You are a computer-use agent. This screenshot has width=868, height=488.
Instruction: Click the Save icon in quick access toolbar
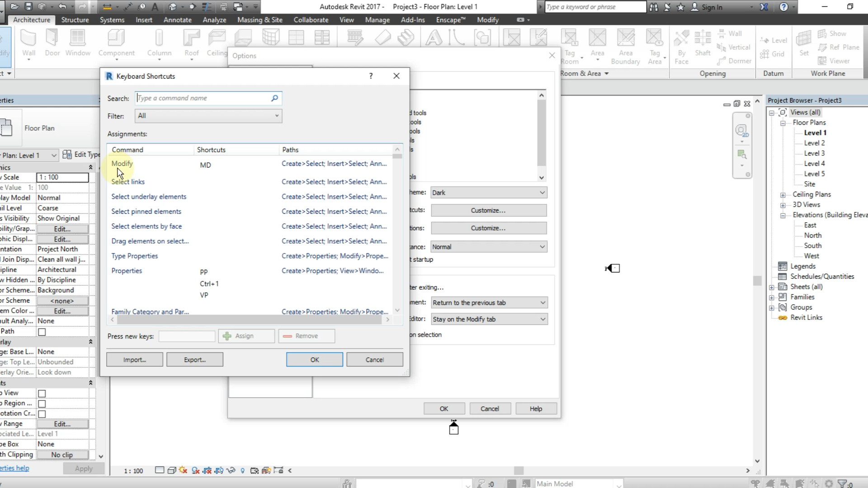coord(28,7)
